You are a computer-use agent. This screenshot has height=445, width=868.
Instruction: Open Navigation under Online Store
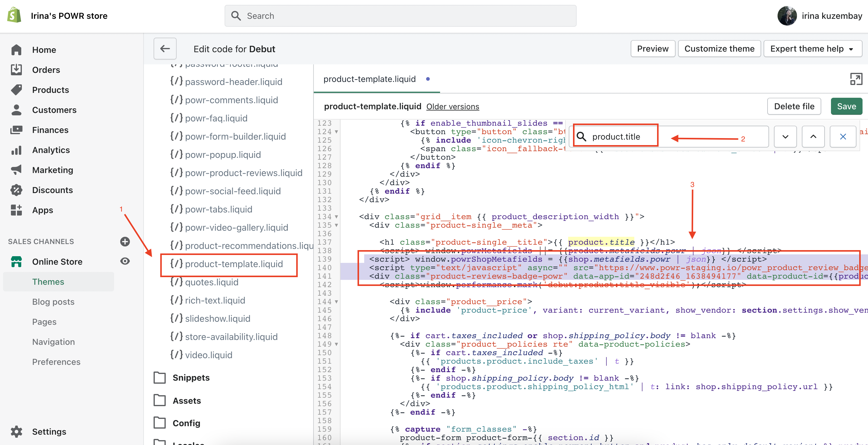[x=53, y=342]
